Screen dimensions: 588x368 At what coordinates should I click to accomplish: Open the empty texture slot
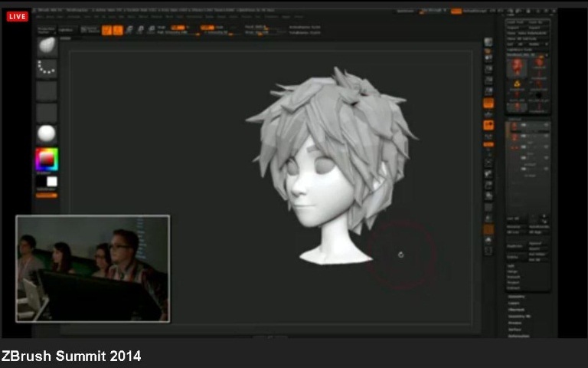[47, 113]
